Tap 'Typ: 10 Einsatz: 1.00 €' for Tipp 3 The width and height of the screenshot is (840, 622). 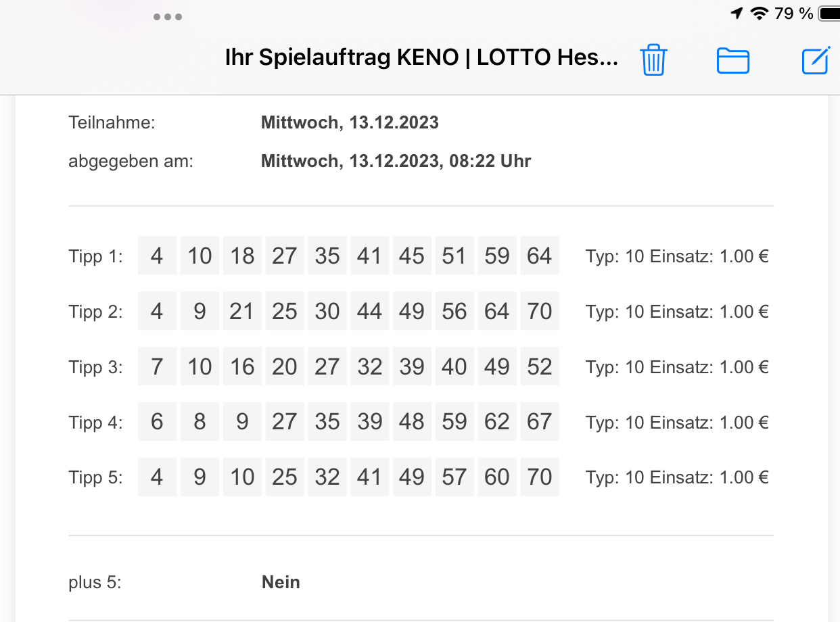(677, 367)
